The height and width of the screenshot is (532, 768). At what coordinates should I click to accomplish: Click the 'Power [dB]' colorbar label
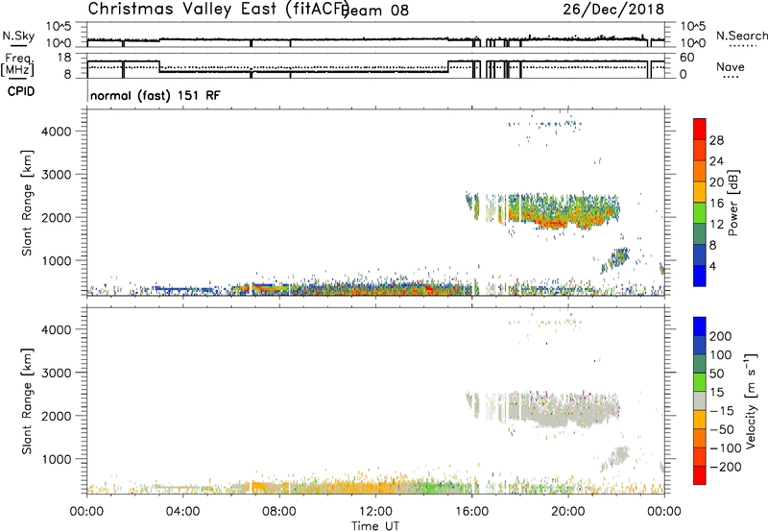click(732, 203)
